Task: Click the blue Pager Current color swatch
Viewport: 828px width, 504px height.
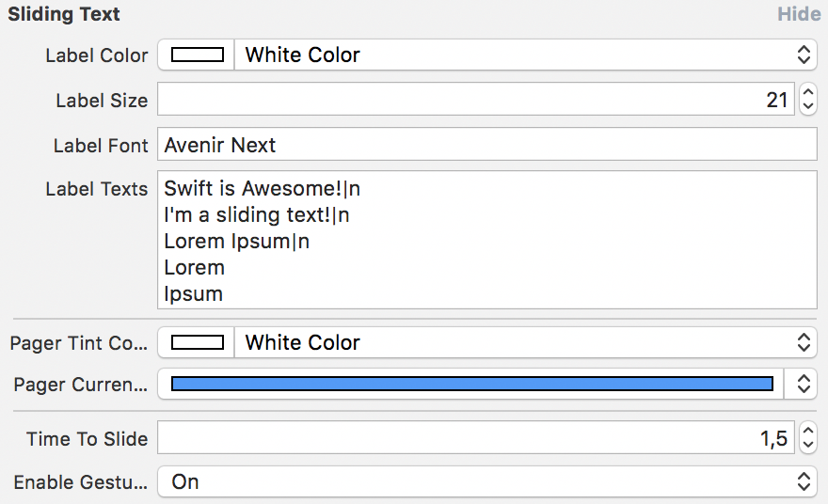Action: pyautogui.click(x=471, y=384)
